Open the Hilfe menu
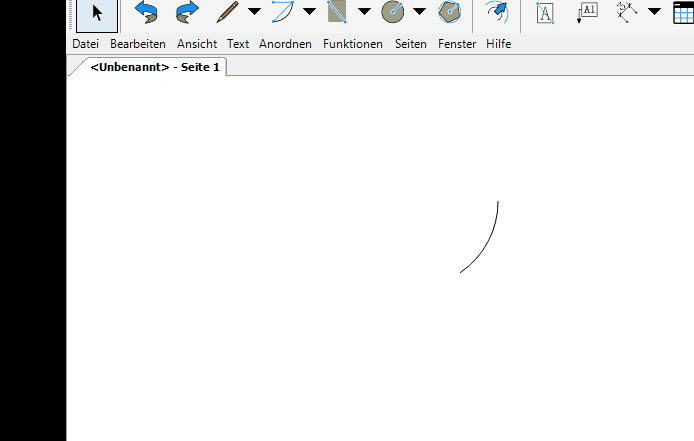Viewport: 694px width, 441px height. click(x=498, y=44)
